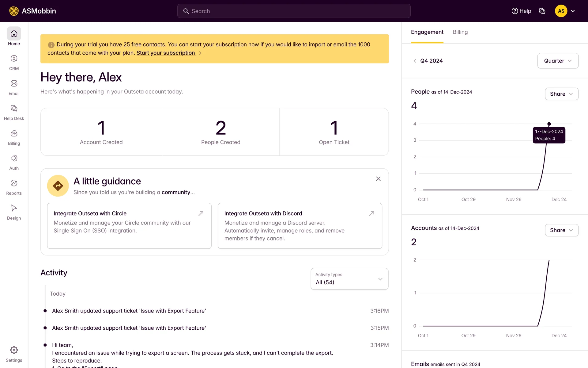
Task: Open the Email section icon
Action: tap(14, 84)
